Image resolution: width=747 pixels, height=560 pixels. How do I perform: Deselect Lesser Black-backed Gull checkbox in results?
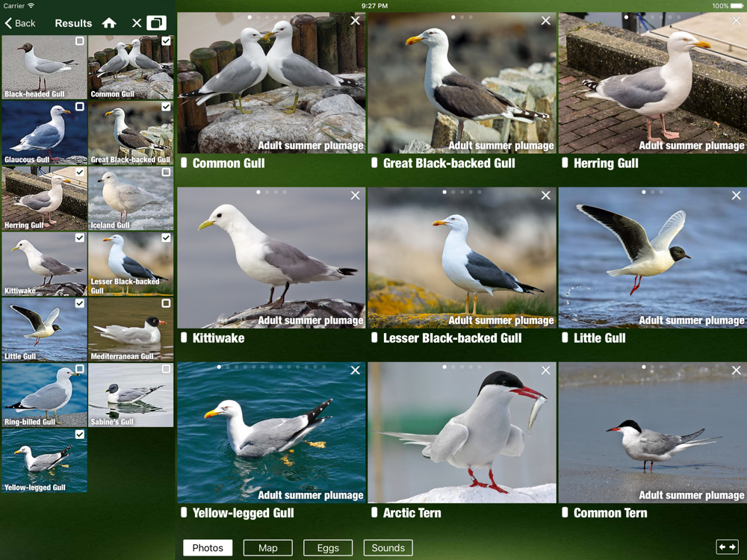click(166, 237)
